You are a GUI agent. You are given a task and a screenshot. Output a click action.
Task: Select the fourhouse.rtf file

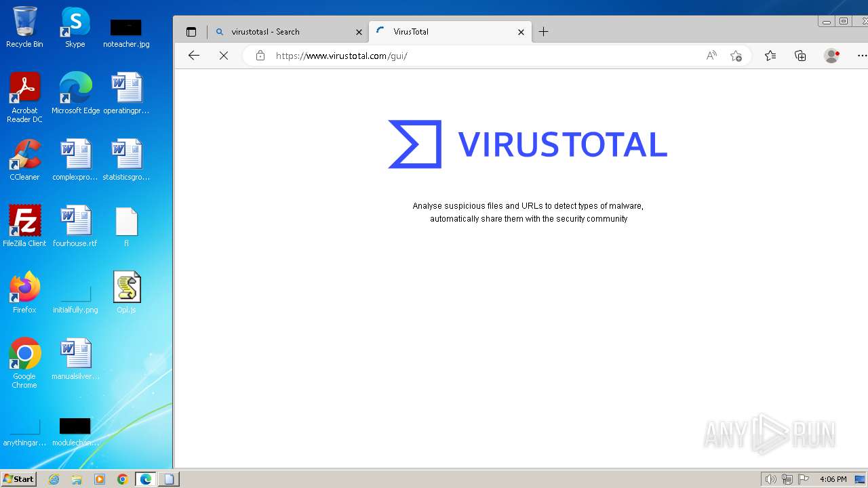75,226
